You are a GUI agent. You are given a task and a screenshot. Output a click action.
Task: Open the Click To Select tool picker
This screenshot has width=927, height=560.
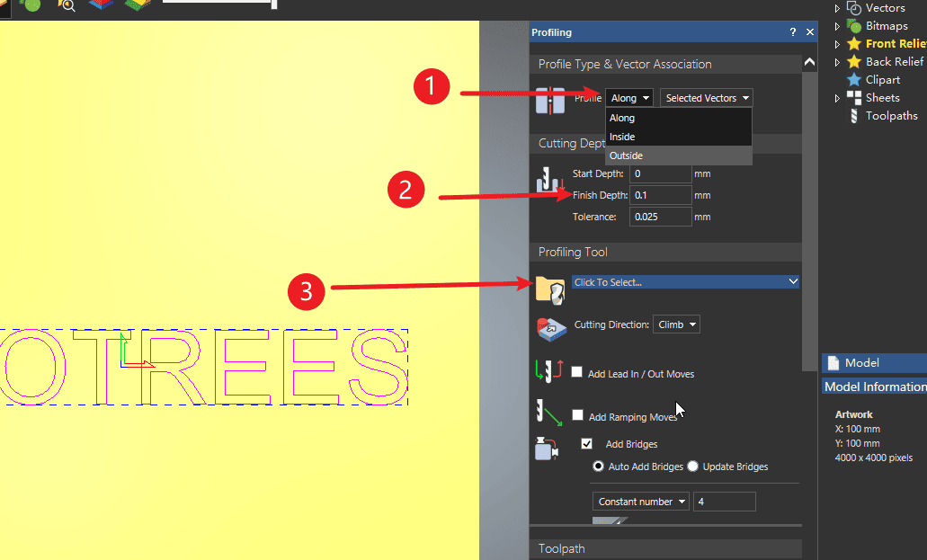tap(685, 282)
